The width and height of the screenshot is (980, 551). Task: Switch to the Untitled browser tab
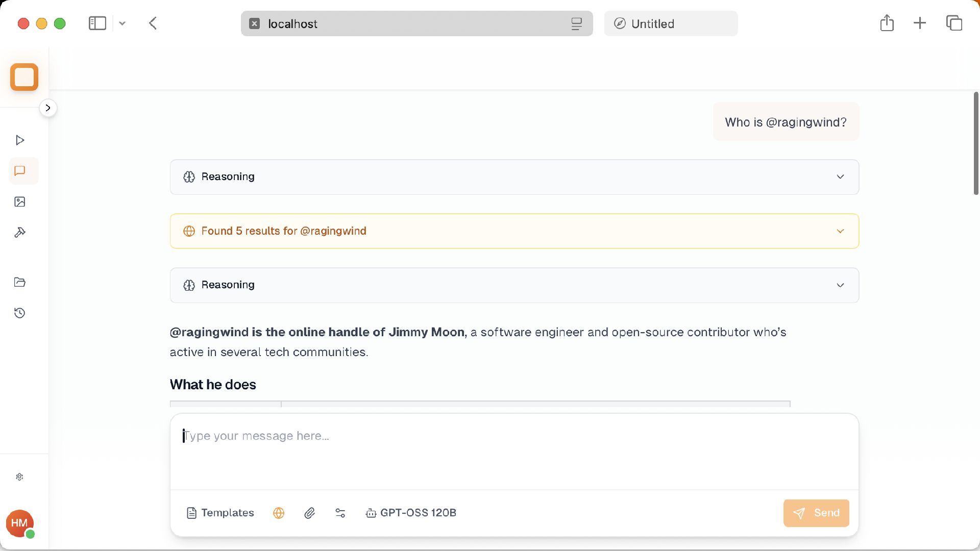pos(670,24)
